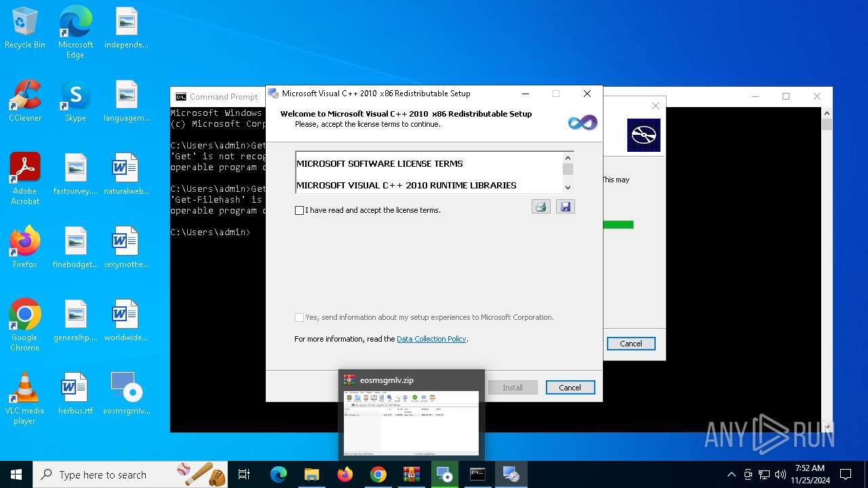Select the independe... image file on the desktop
This screenshot has width=868, height=488.
pyautogui.click(x=126, y=28)
